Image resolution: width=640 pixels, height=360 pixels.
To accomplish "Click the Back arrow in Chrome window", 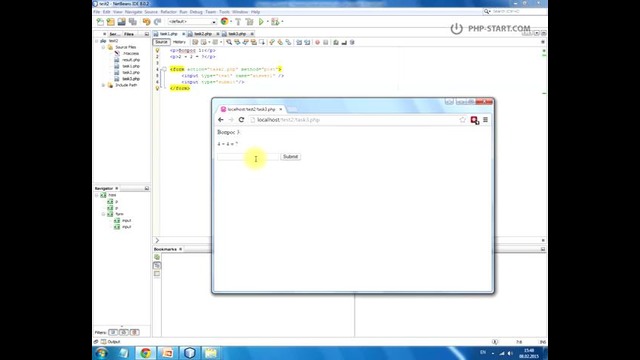I will (x=221, y=120).
